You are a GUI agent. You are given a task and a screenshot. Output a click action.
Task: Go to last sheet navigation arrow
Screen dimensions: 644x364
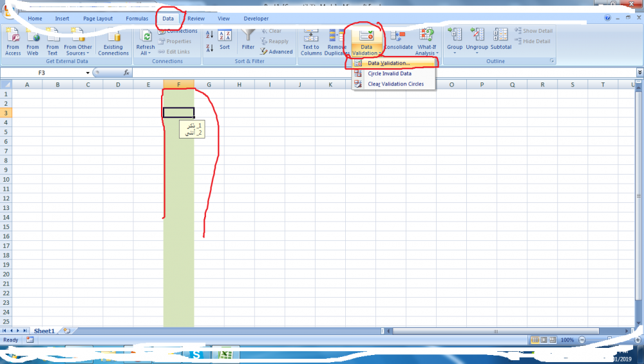point(25,330)
